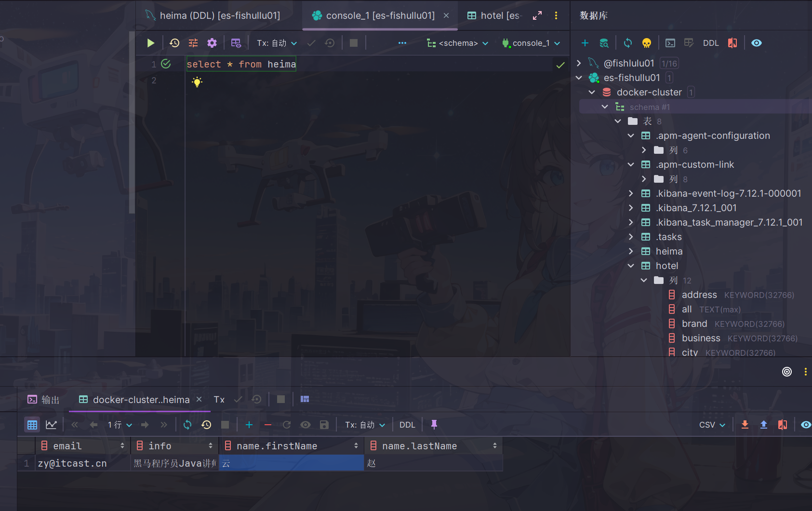Screen dimensions: 812x511
Task: Click the edit table icon in database panel
Action: click(x=689, y=43)
